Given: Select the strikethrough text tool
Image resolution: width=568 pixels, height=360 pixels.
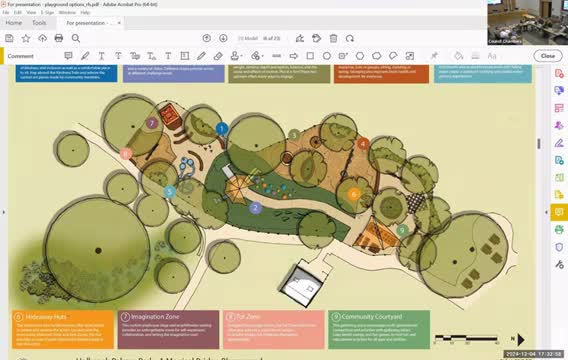Looking at the screenshot, I should 118,56.
